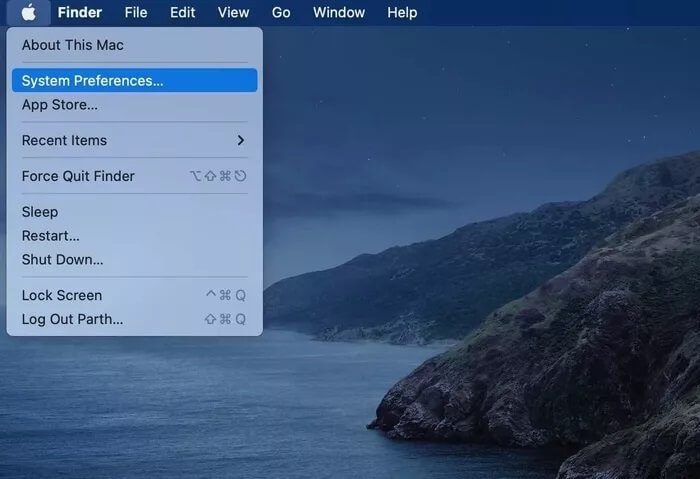This screenshot has width=700, height=479.
Task: Select the Restart option
Action: click(51, 236)
